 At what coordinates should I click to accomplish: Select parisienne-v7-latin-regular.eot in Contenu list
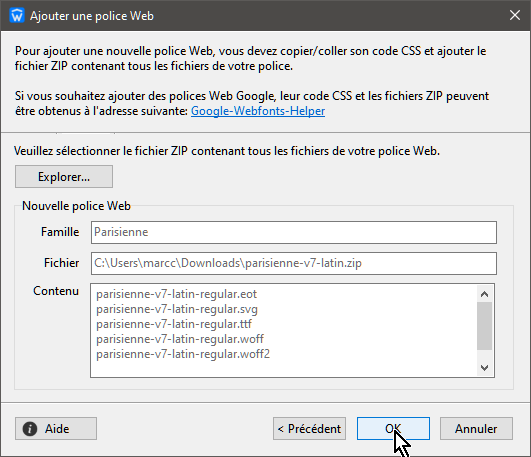point(176,294)
